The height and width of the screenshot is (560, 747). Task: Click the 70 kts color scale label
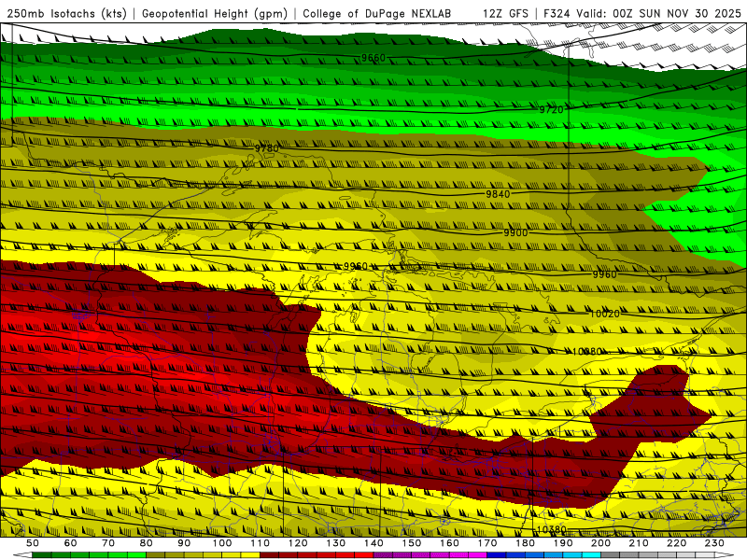click(x=108, y=543)
